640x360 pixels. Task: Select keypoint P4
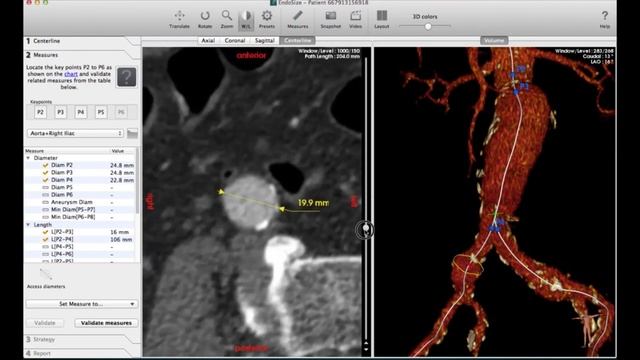click(81, 112)
